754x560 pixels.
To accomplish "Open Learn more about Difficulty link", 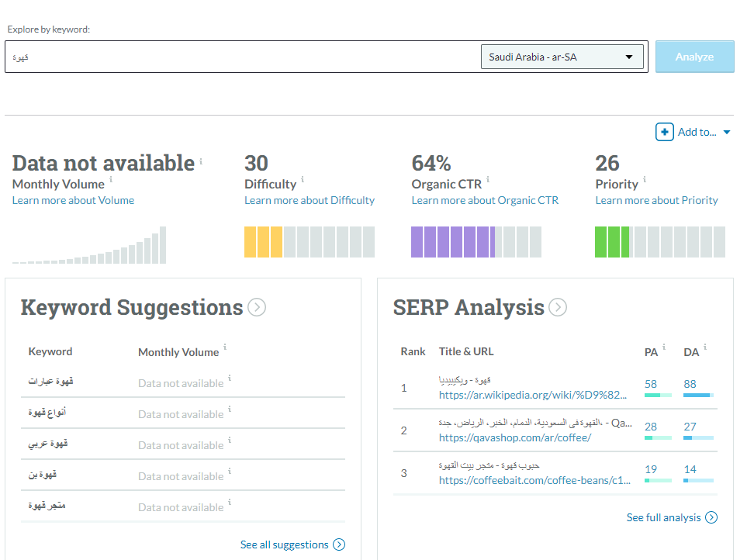I will tap(310, 200).
